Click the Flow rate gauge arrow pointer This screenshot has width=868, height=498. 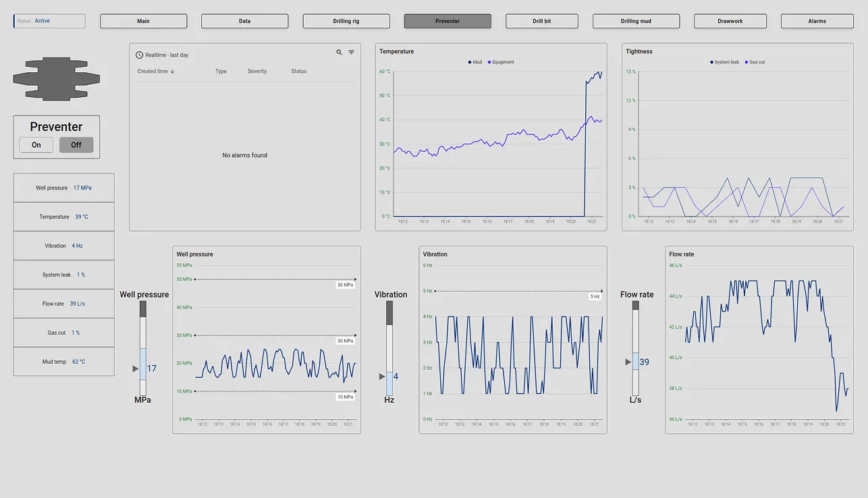(628, 362)
